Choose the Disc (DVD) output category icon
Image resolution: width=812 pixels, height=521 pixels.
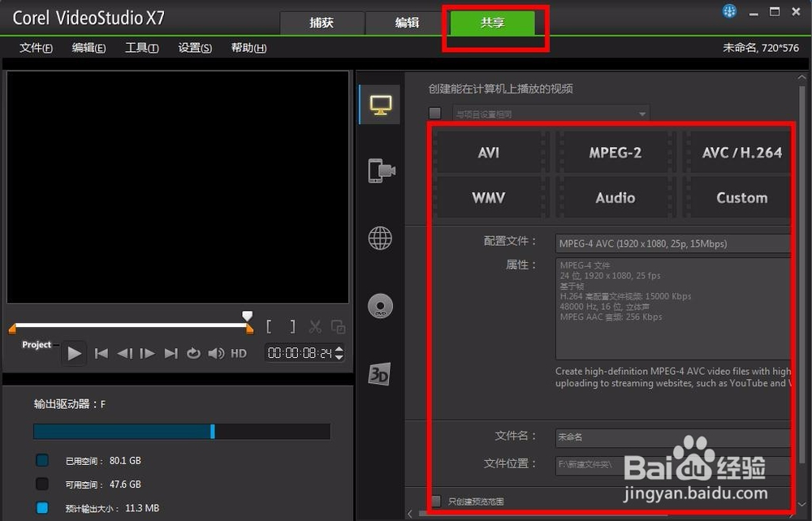pos(380,305)
